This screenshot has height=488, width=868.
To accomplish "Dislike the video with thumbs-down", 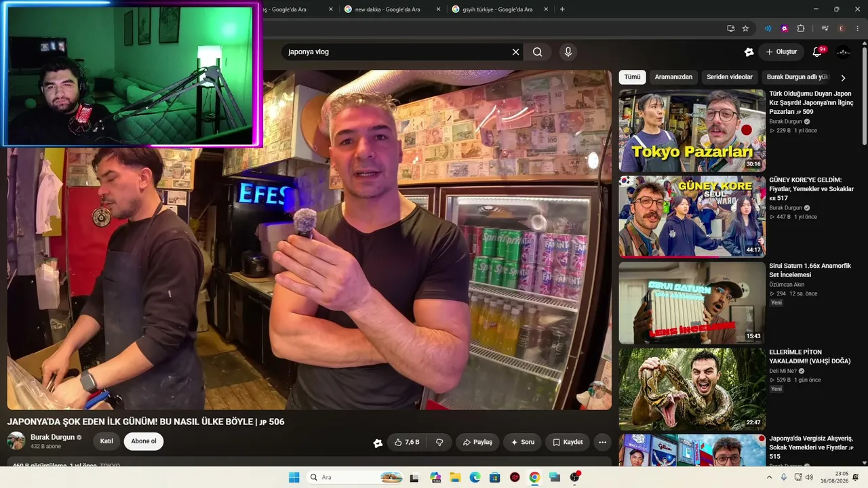I will [x=439, y=442].
